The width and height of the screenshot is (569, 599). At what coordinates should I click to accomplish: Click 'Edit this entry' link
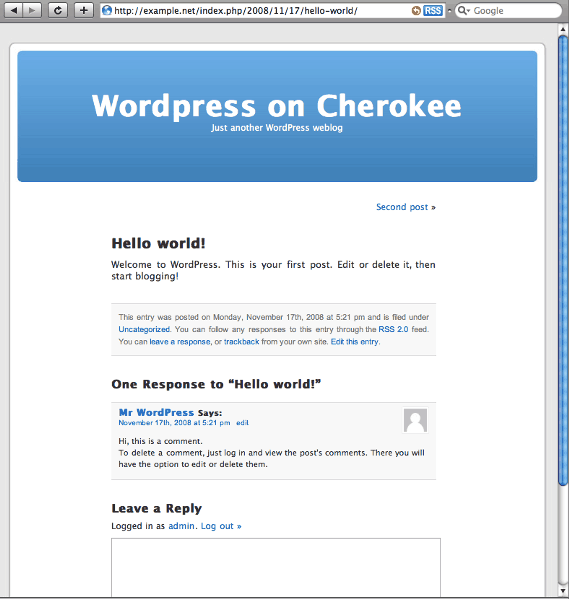coord(355,342)
